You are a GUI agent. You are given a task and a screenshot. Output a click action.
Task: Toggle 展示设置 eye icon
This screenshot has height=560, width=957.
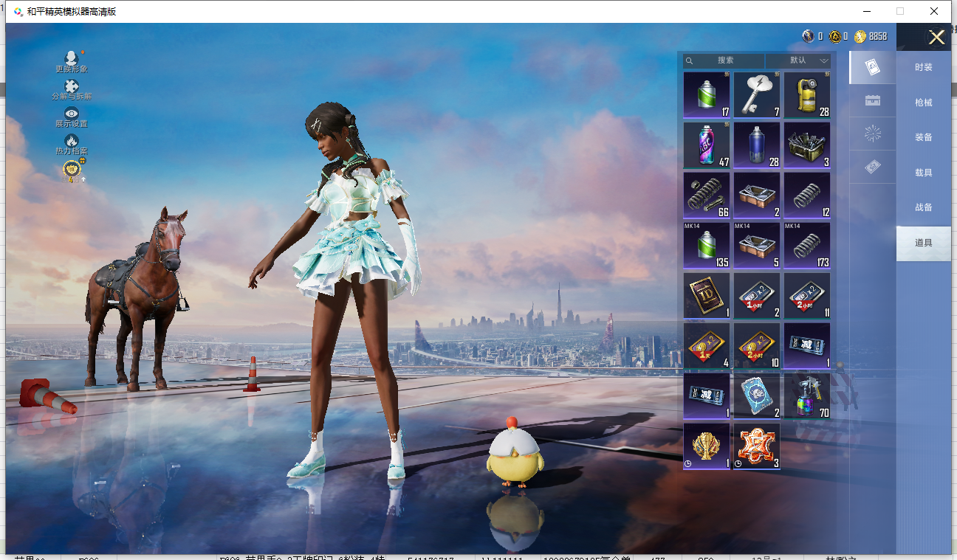72,114
